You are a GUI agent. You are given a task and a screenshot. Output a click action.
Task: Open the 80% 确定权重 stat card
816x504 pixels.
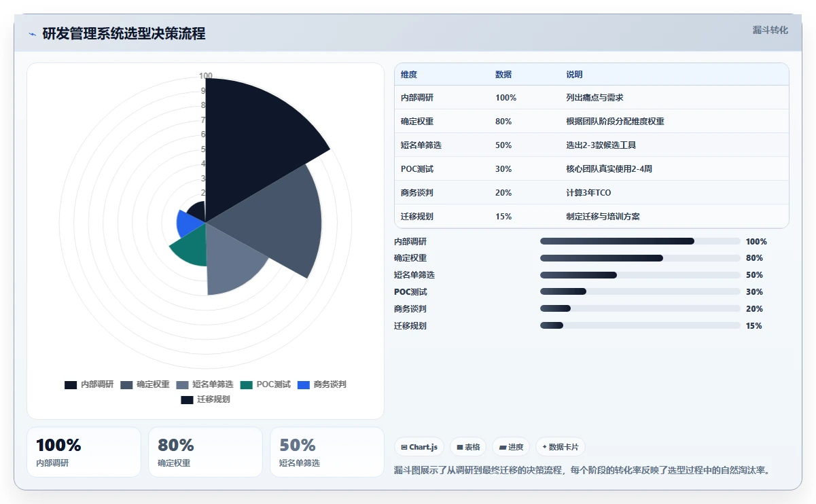click(x=205, y=452)
